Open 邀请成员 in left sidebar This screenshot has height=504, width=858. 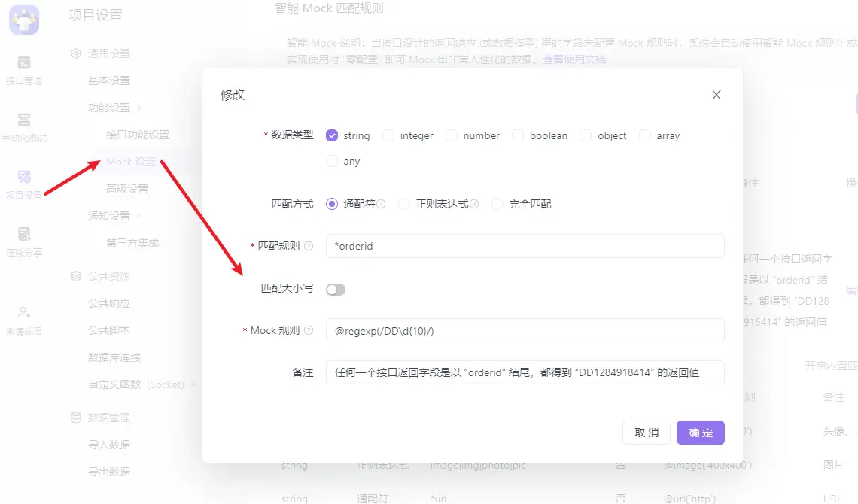coord(24,321)
